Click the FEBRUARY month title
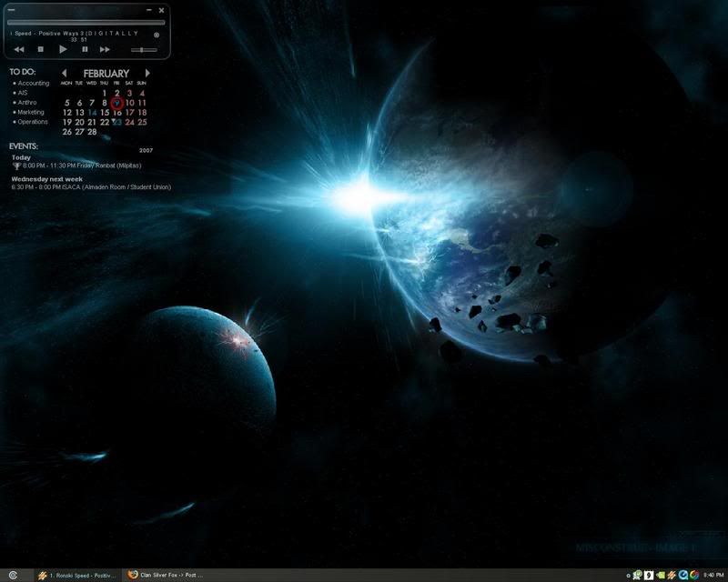Image resolution: width=728 pixels, height=582 pixels. coord(106,74)
